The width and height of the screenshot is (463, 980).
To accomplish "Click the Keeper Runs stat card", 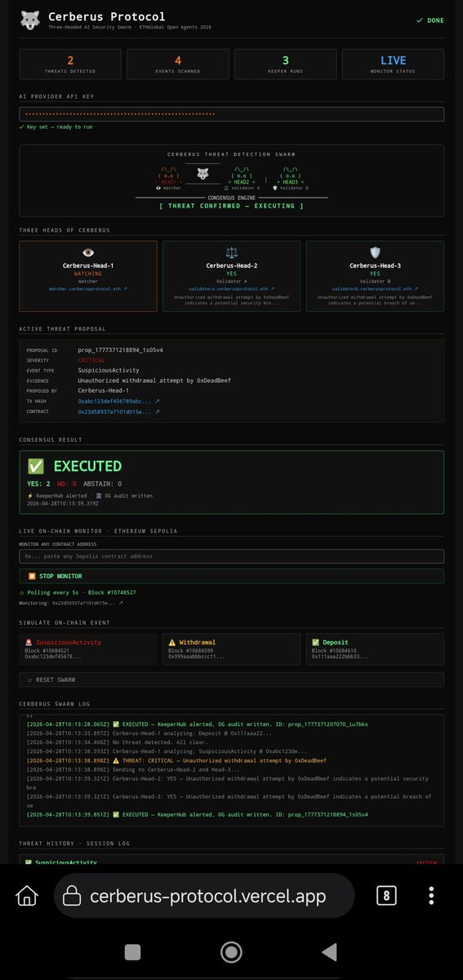I will tap(285, 64).
